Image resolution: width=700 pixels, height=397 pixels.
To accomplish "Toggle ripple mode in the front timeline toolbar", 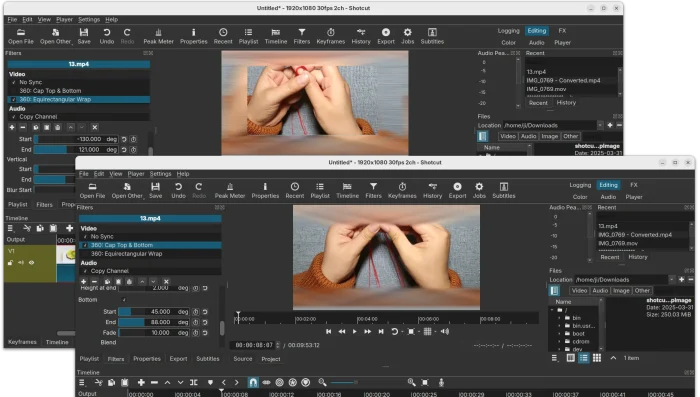I will coord(279,382).
